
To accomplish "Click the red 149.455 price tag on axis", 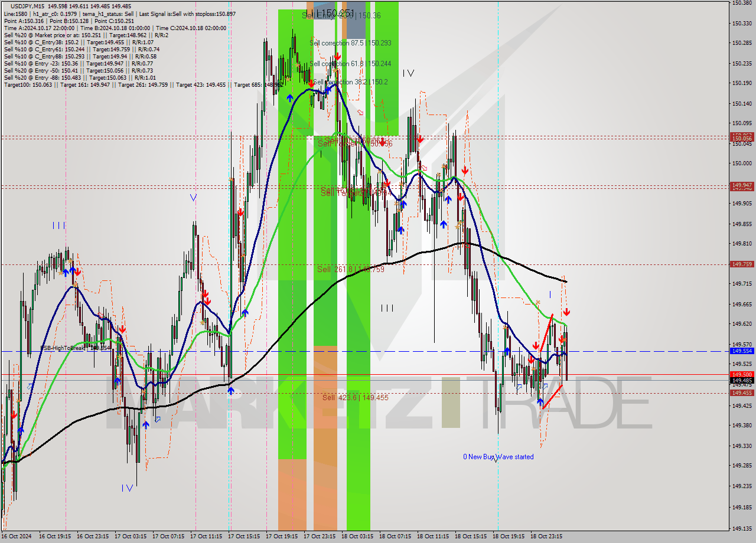I will tap(742, 392).
